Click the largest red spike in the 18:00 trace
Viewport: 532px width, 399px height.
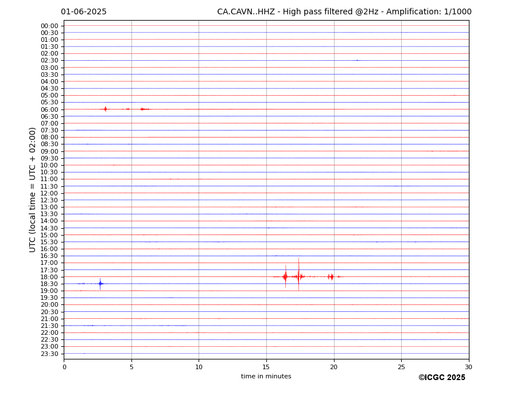tap(298, 275)
